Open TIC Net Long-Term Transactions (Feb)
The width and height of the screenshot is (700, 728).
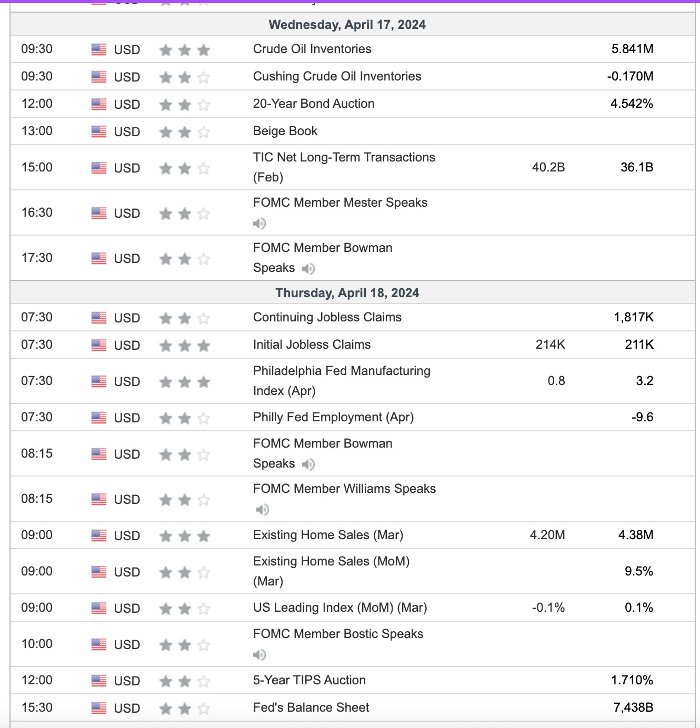344,167
